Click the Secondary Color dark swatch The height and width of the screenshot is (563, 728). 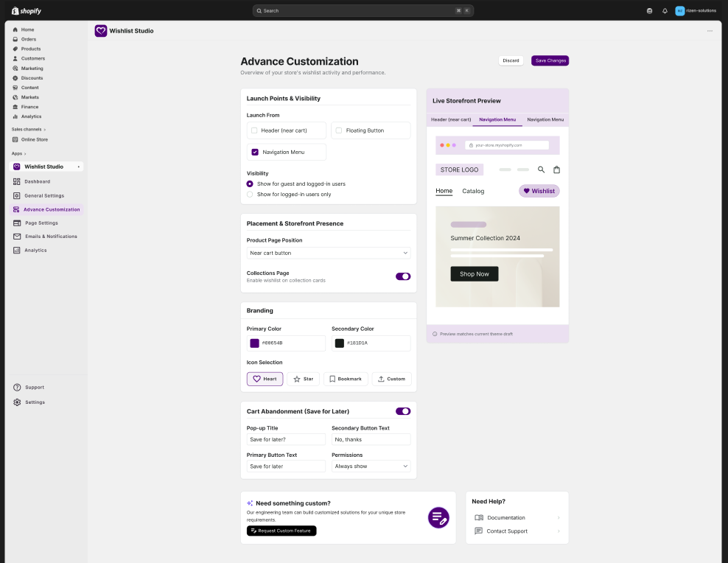pyautogui.click(x=340, y=343)
